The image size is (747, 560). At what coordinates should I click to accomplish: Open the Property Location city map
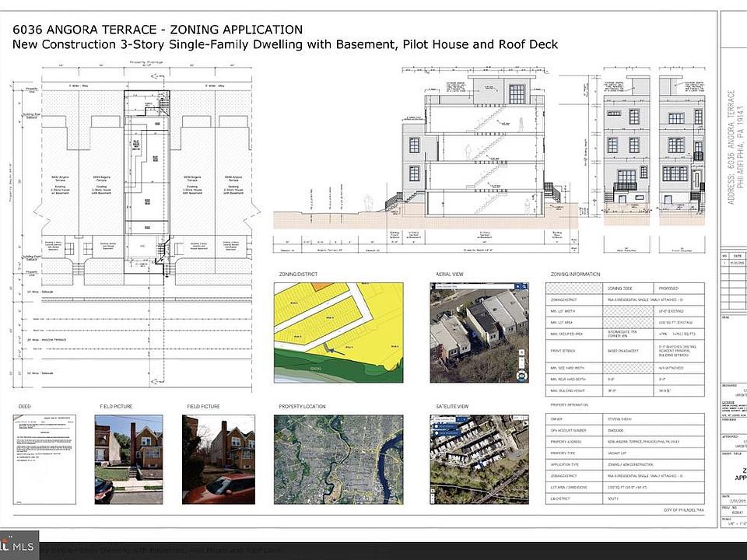338,460
